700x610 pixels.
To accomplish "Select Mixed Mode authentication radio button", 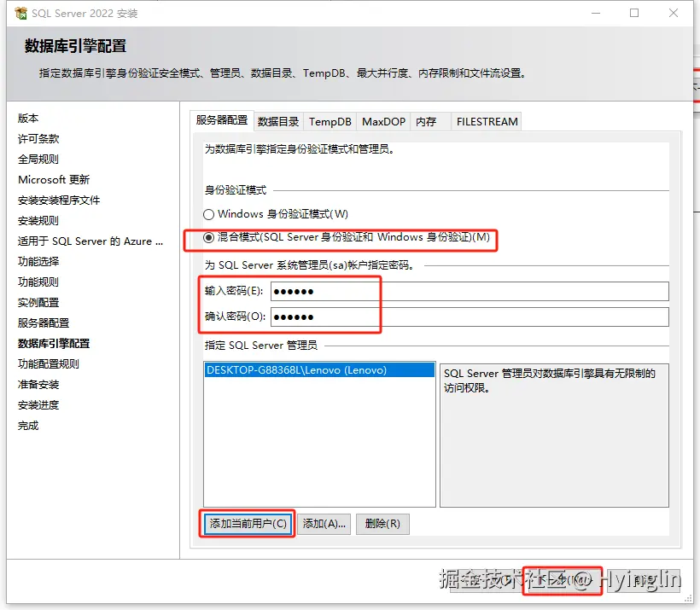I will tap(208, 238).
